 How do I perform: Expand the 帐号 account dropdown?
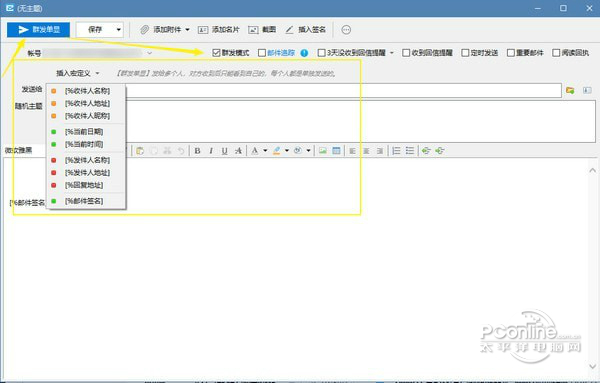[x=150, y=53]
